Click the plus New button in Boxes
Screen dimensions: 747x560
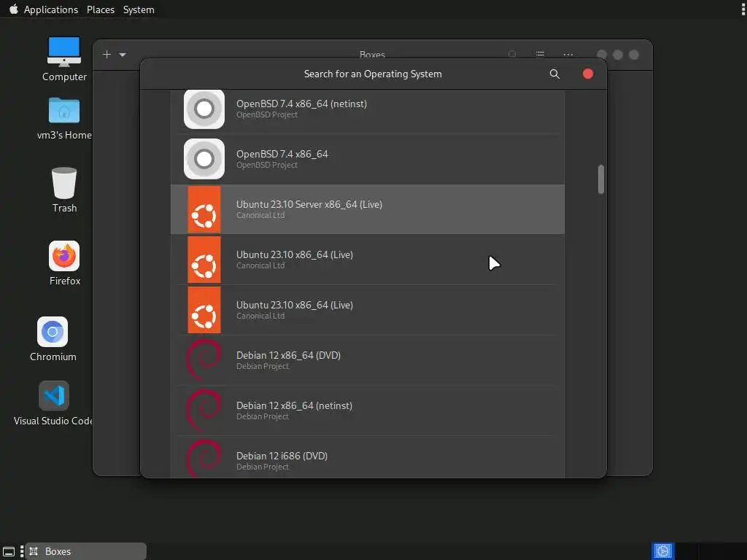pyautogui.click(x=107, y=54)
